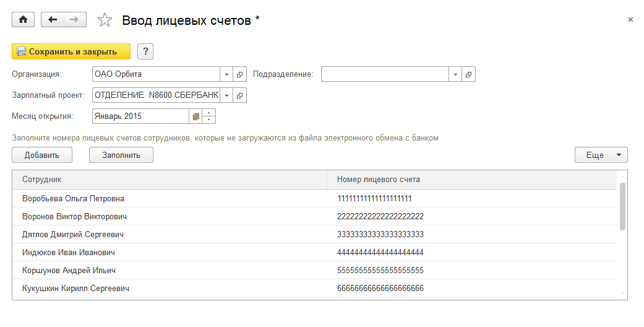Click the Добавить button

click(x=41, y=155)
